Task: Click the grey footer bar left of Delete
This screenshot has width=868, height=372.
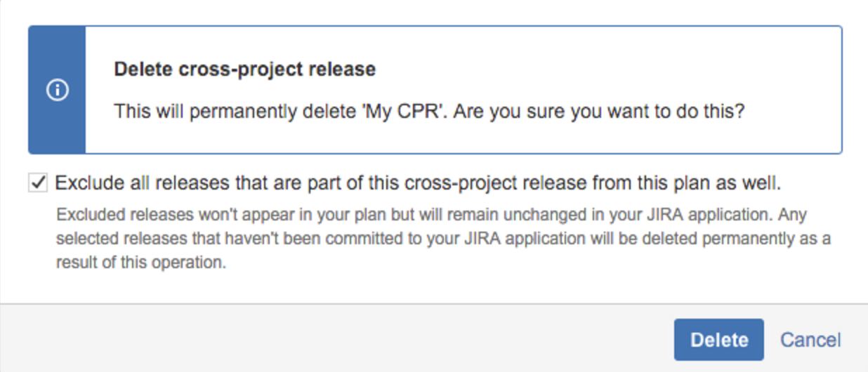Action: 337,339
